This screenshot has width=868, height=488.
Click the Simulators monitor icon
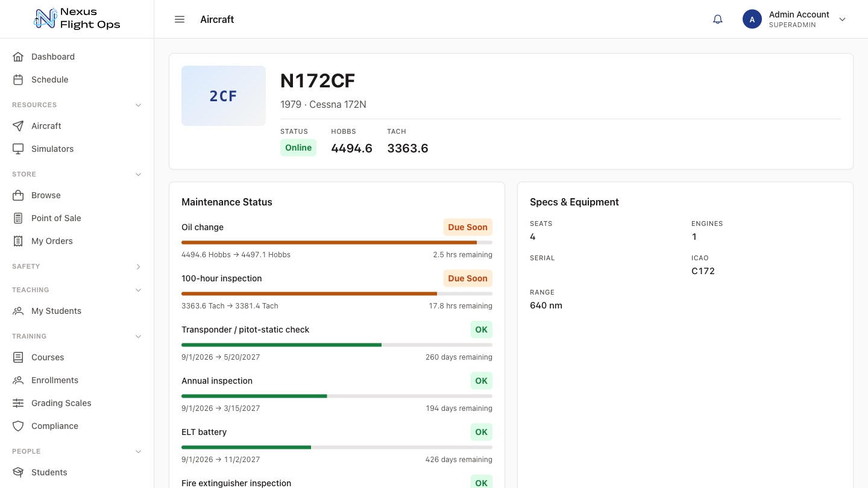point(18,149)
